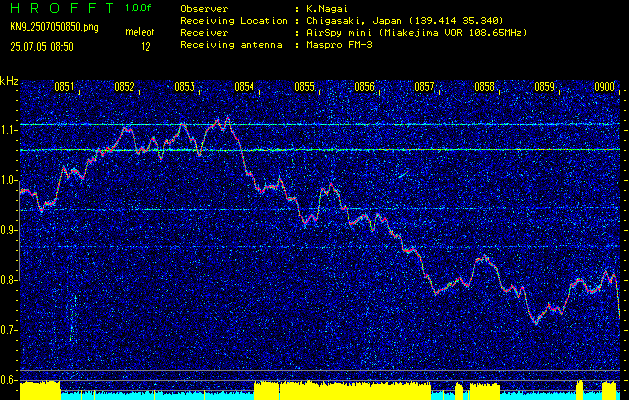
Task: Click the file name KN9_2507050850.png
Action: coord(54,27)
